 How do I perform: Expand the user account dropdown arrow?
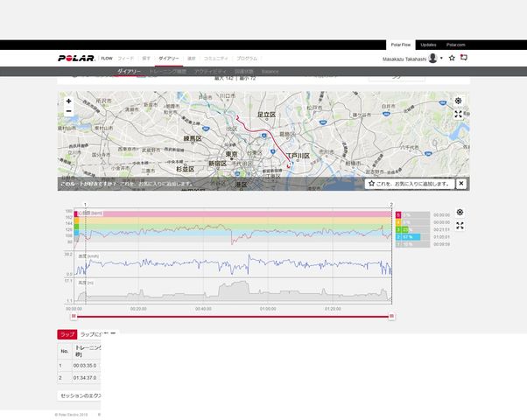click(x=441, y=58)
